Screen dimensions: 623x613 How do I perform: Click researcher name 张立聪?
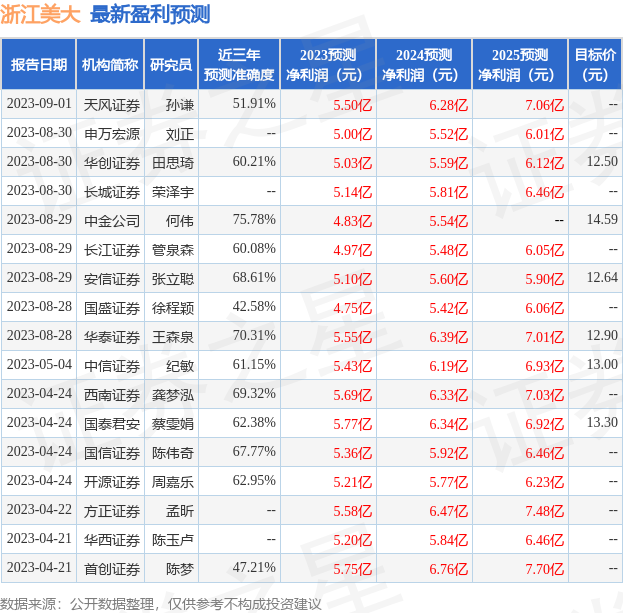(173, 279)
